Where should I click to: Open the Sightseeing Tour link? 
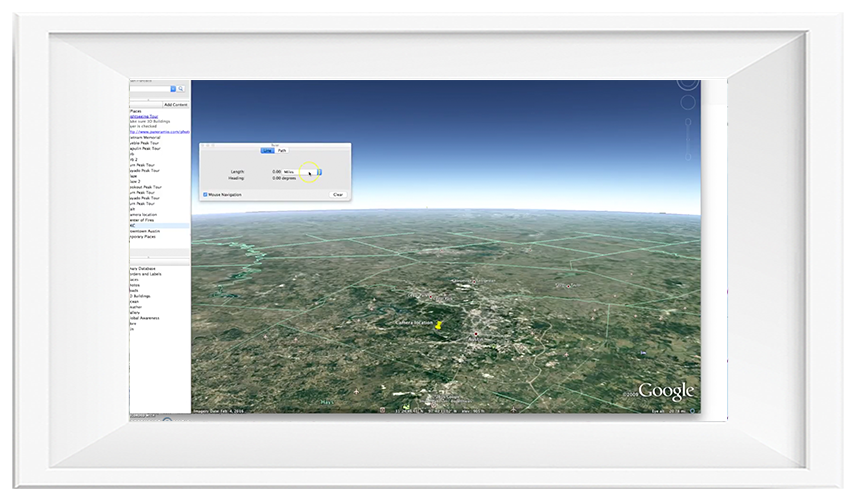(144, 116)
